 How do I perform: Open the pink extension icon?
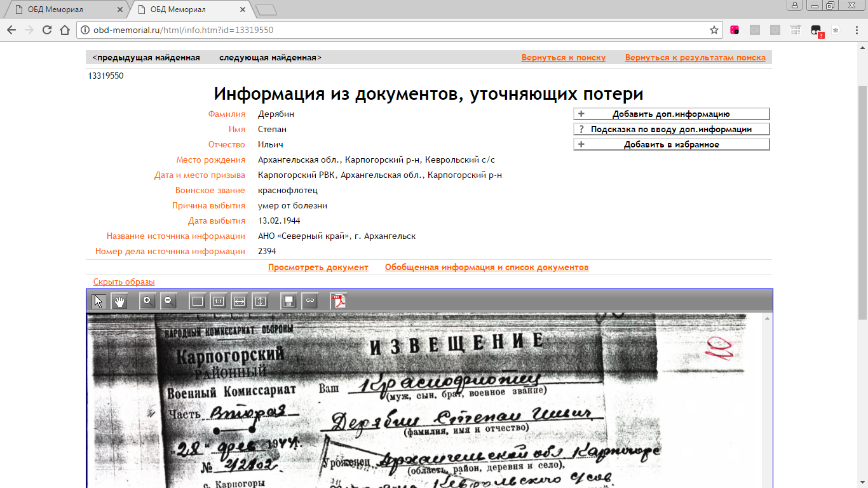[735, 30]
